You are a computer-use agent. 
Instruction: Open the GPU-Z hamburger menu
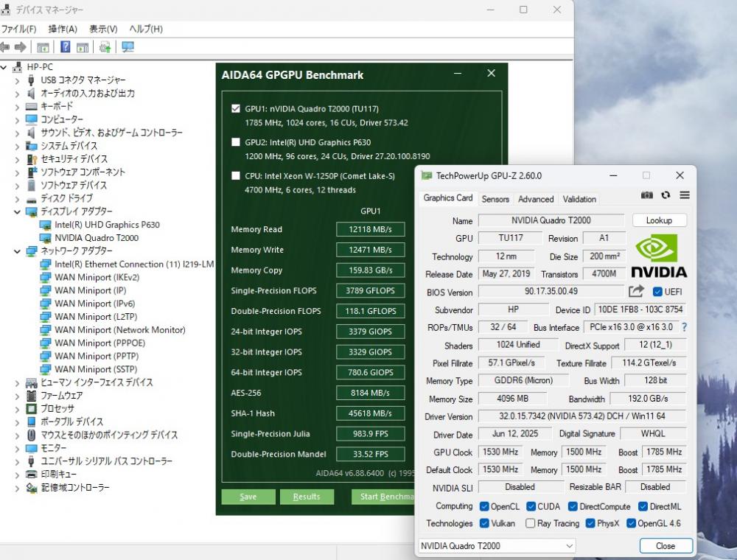[x=685, y=195]
